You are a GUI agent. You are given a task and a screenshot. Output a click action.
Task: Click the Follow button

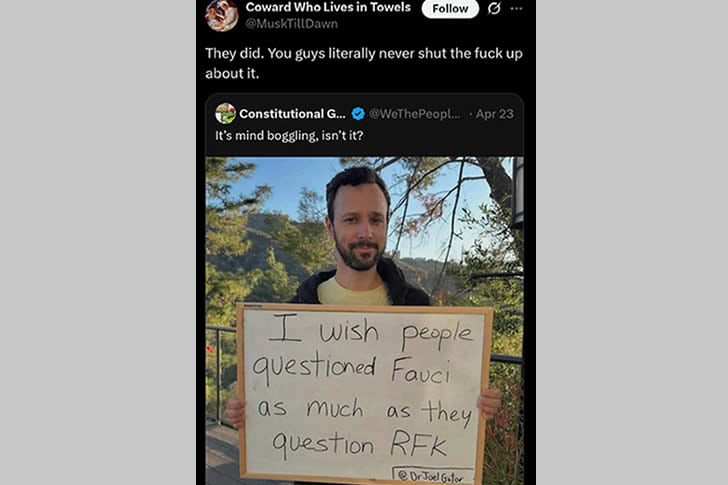click(450, 9)
